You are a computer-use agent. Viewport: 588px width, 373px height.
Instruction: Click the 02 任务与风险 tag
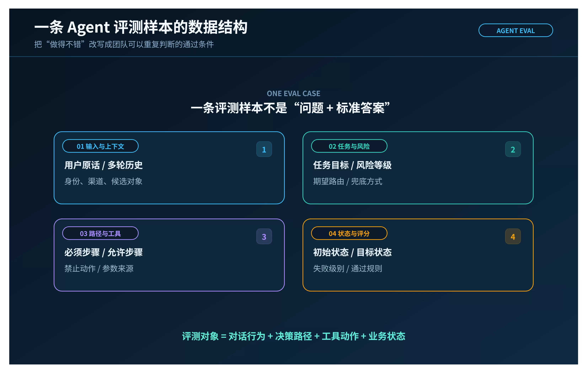coord(349,146)
